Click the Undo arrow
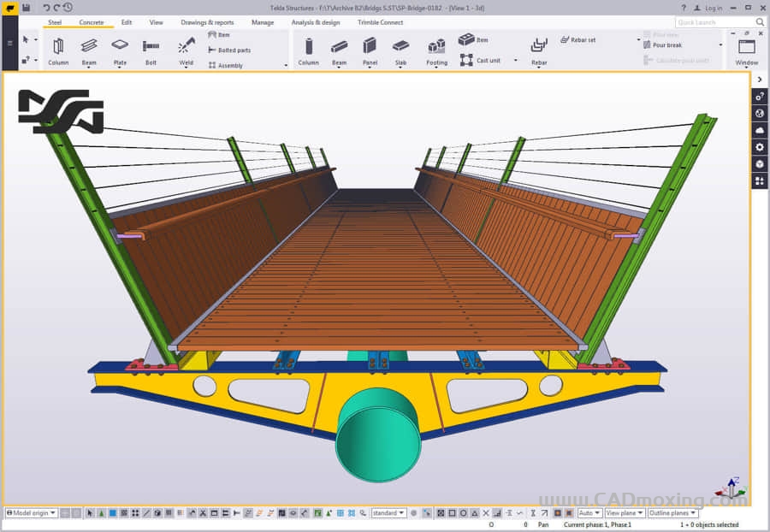770x532 pixels. click(x=46, y=8)
